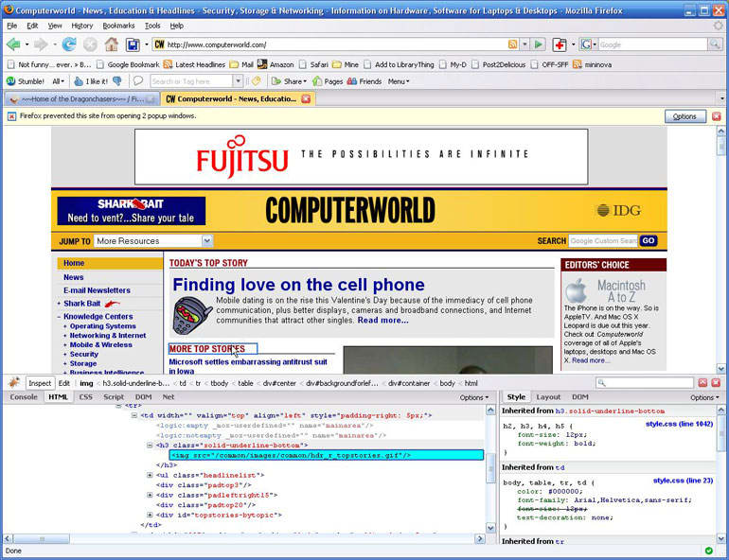729x560 pixels.
Task: Open Friends in the Stumble toolbar
Action: (x=364, y=81)
